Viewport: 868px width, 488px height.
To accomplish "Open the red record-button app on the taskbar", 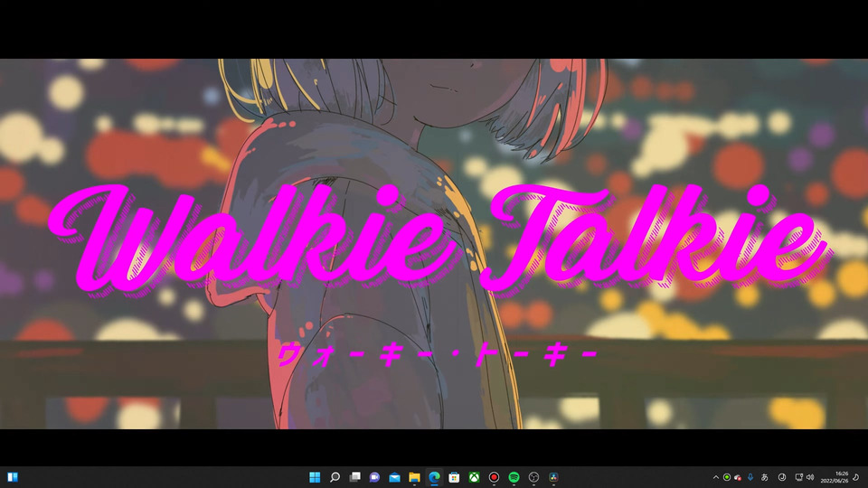I will (494, 477).
